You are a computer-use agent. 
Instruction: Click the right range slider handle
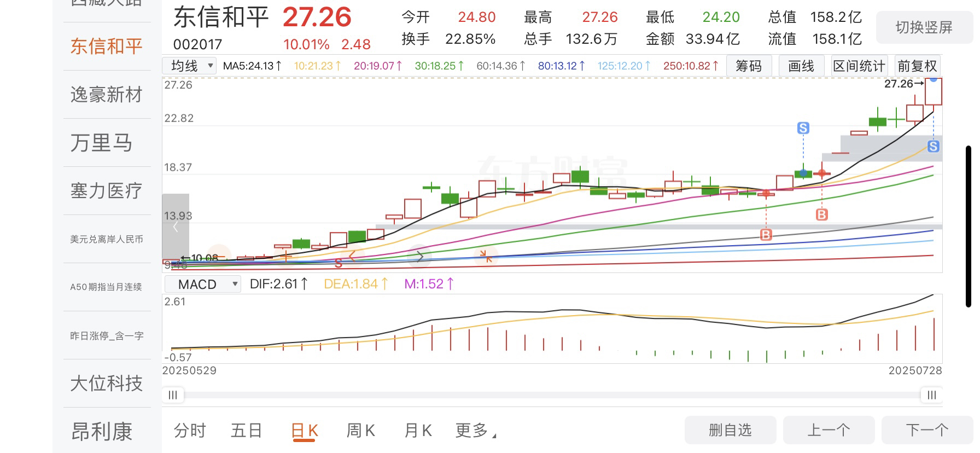pos(932,395)
